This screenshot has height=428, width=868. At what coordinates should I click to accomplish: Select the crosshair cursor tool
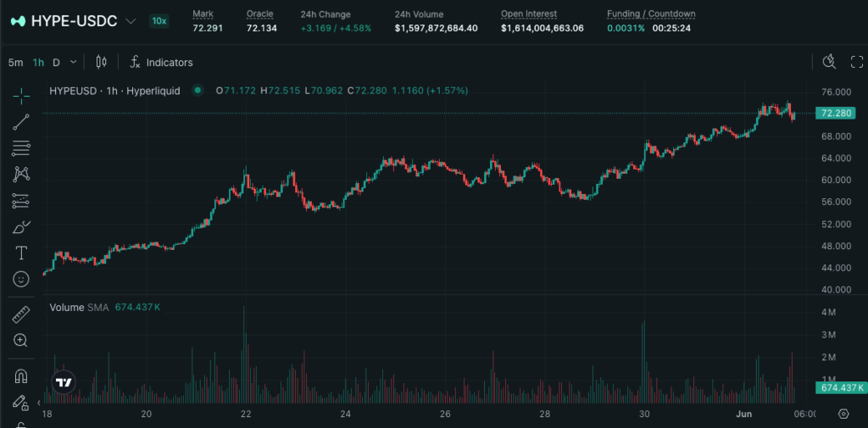coord(21,96)
